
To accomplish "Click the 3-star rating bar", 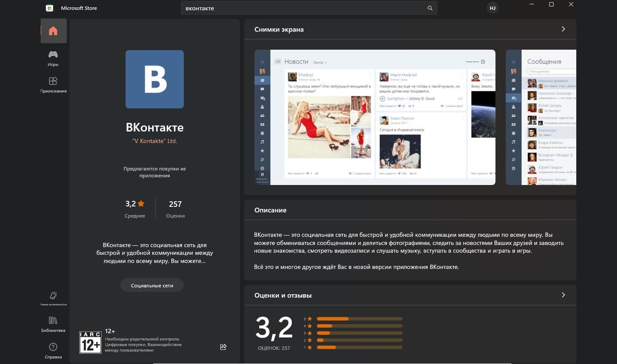I will pyautogui.click(x=359, y=333).
